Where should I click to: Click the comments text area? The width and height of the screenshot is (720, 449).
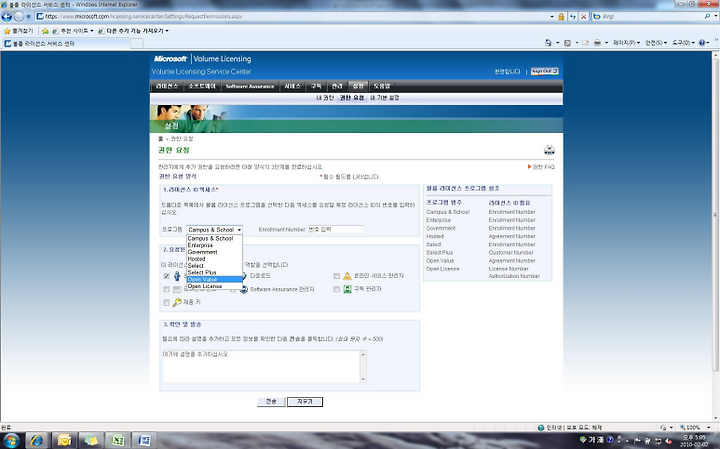[262, 366]
